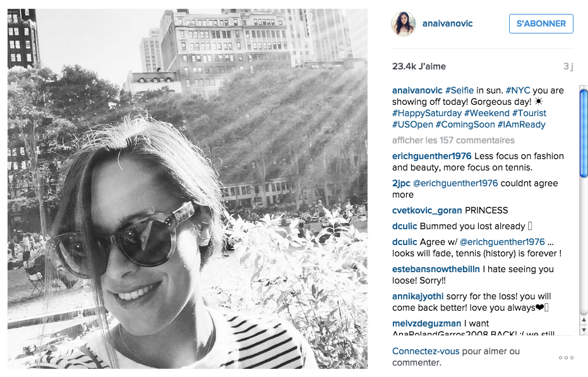Open the #NYC hashtag
Screen dimensions: 588x377
point(517,90)
